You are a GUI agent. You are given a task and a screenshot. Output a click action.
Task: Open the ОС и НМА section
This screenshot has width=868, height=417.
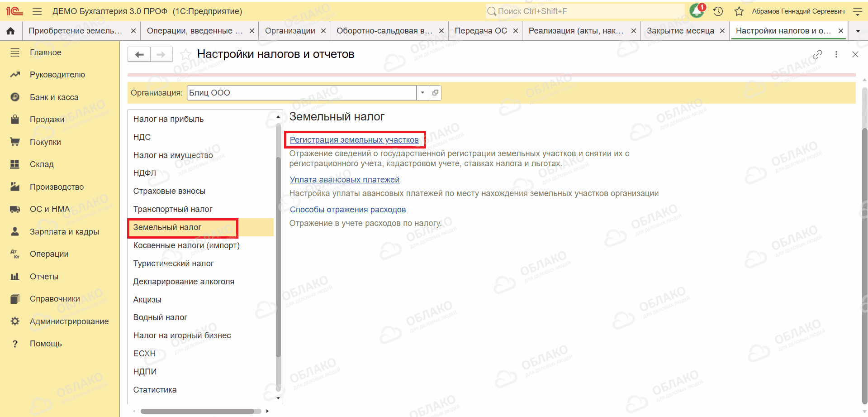tap(50, 209)
